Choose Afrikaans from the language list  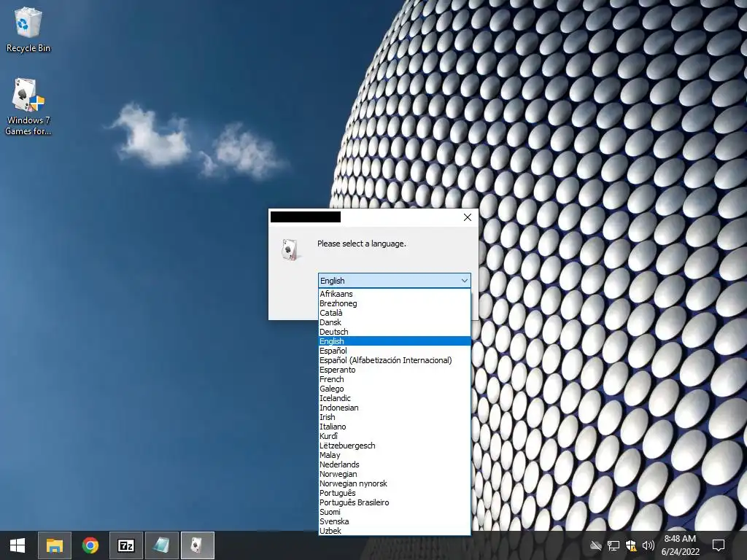(395, 294)
